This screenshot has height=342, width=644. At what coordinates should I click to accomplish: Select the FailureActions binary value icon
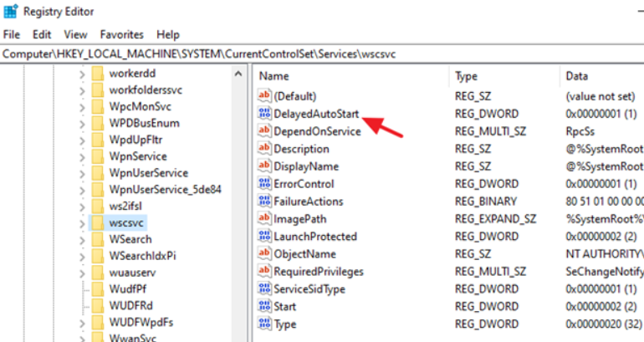(265, 202)
